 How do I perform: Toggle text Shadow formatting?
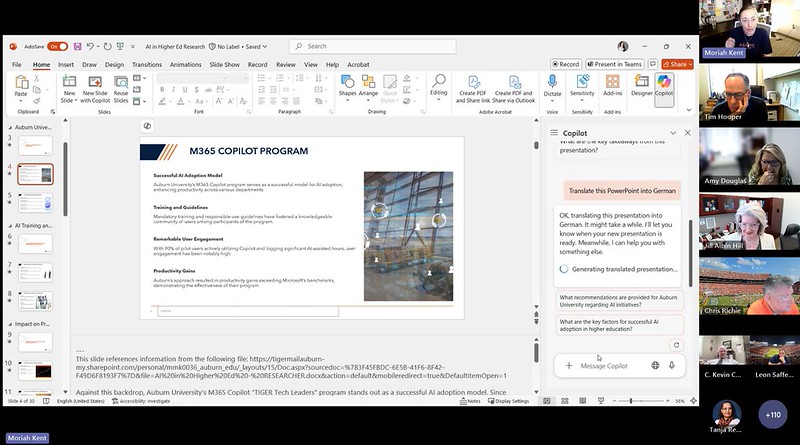(x=196, y=89)
